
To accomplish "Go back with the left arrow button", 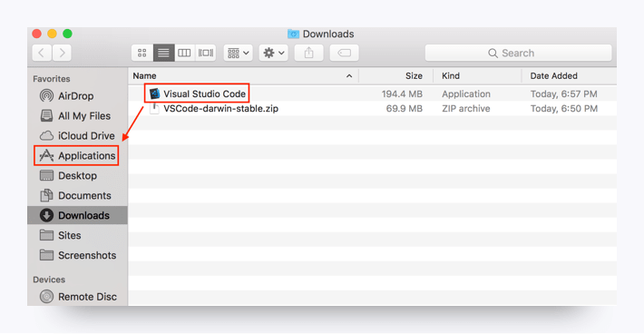I will pos(42,53).
